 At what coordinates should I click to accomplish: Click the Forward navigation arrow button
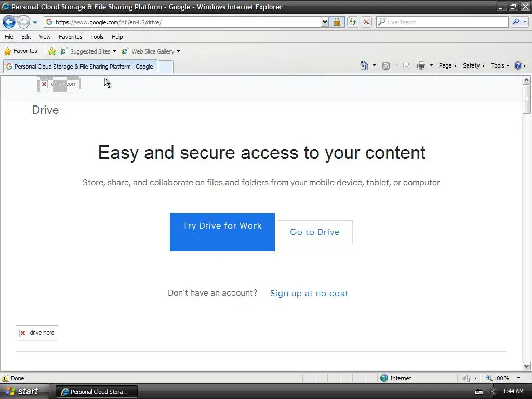click(23, 22)
